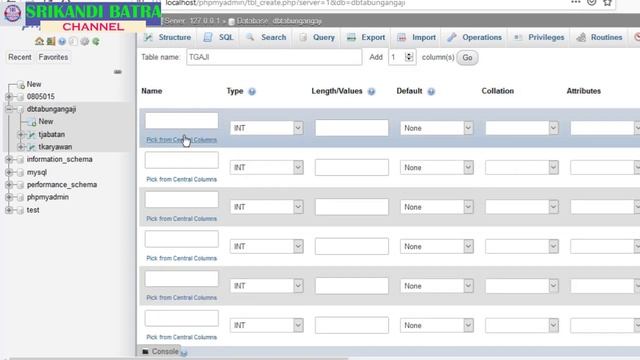640x360 pixels.
Task: Click the Type column help icon
Action: coord(252,91)
